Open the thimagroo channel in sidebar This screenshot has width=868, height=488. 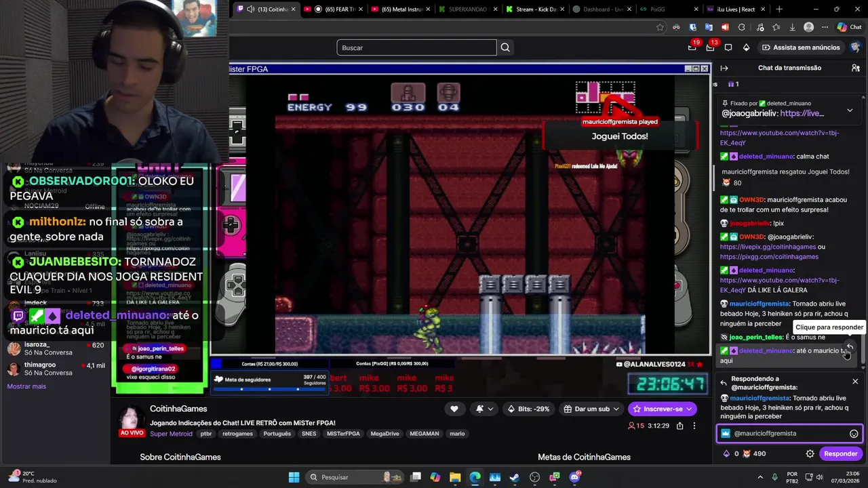pos(56,369)
